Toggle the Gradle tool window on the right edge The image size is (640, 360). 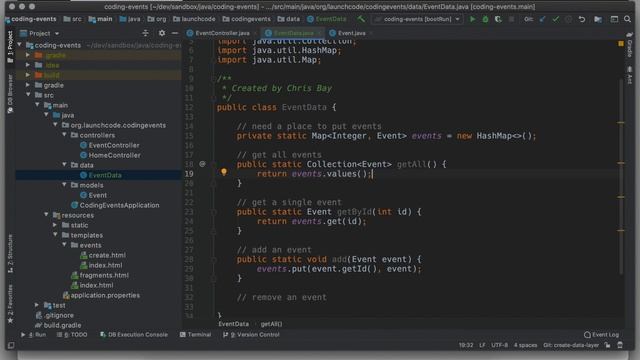point(630,46)
